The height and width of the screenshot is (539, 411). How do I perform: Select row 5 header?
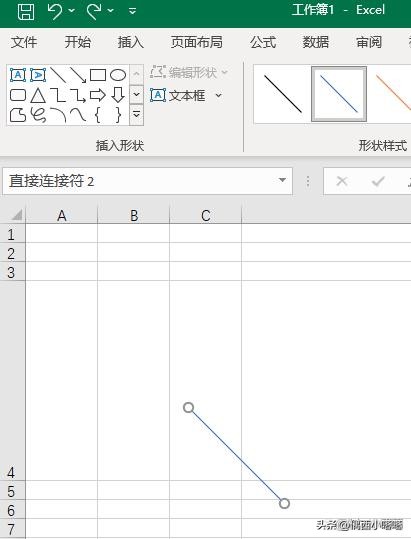tap(12, 491)
